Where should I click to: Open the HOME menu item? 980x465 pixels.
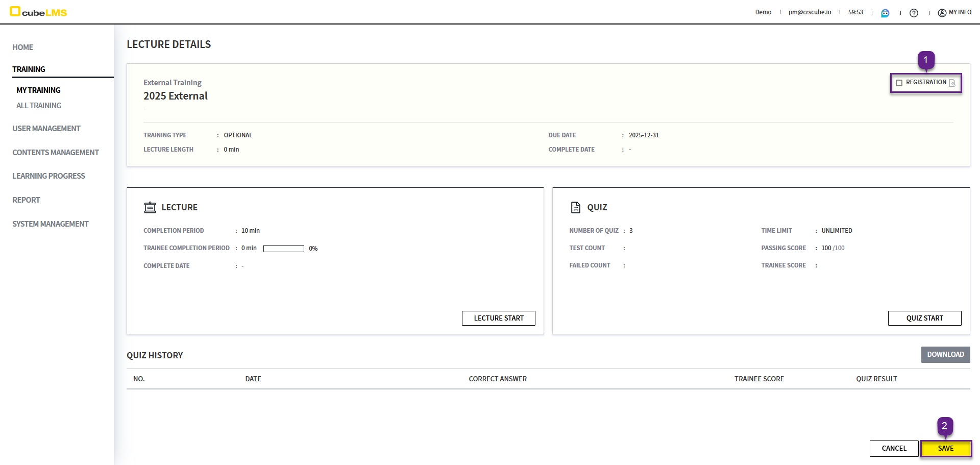(x=23, y=47)
